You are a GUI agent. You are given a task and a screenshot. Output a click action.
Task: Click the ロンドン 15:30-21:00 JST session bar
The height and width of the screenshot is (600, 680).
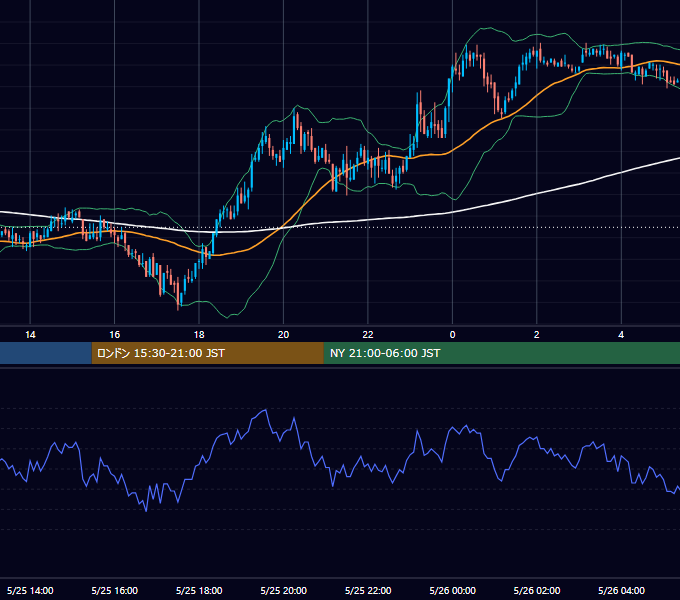(207, 353)
